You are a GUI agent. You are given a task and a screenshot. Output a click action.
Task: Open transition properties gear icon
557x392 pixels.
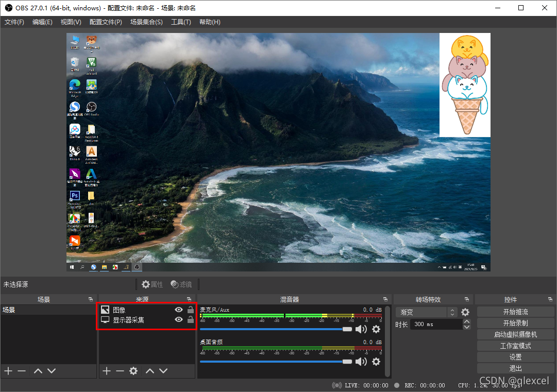(x=465, y=312)
